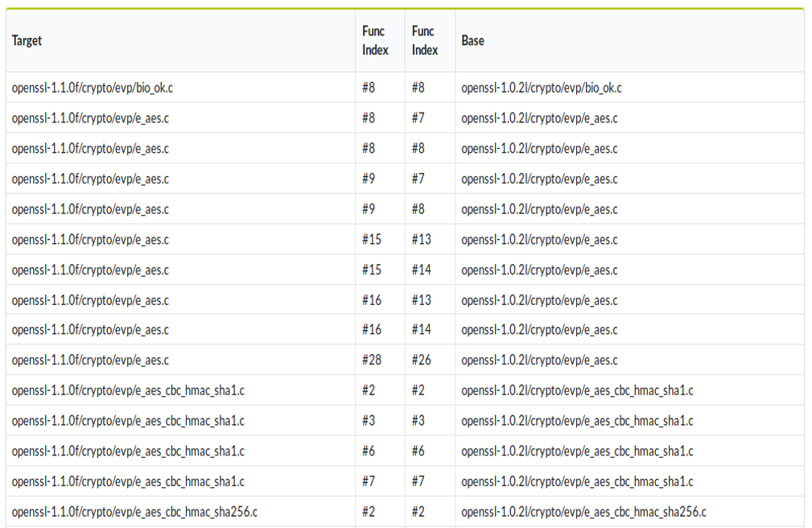The height and width of the screenshot is (528, 812).
Task: Click base e_aes.c in the #8/#7 row
Action: (539, 118)
